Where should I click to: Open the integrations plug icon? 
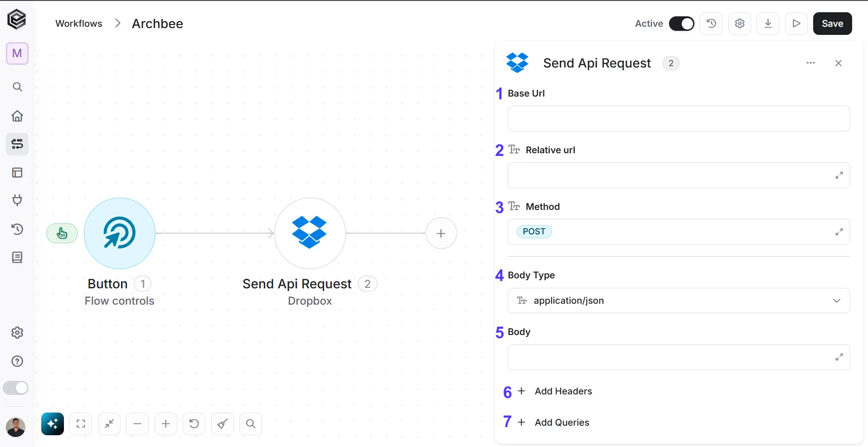pos(17,200)
